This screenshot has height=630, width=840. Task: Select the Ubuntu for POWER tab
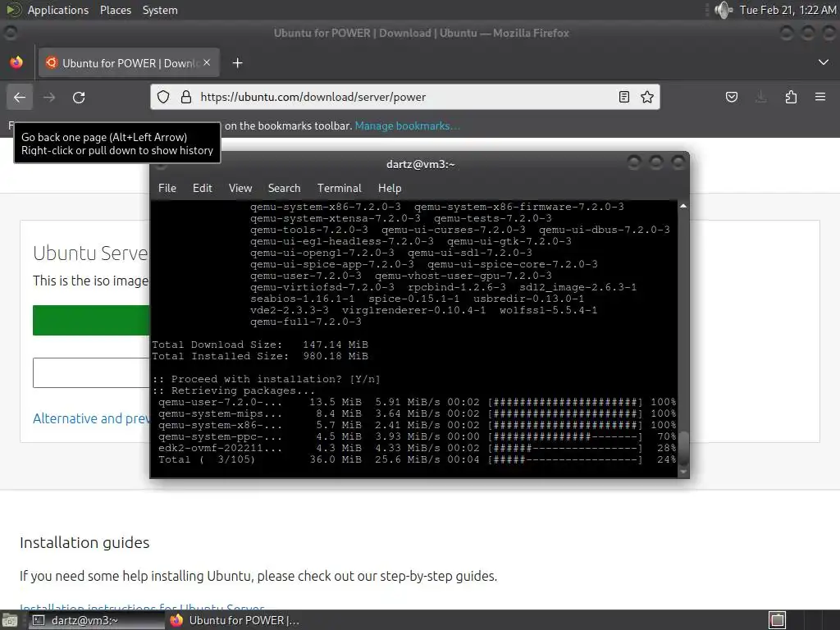129,63
